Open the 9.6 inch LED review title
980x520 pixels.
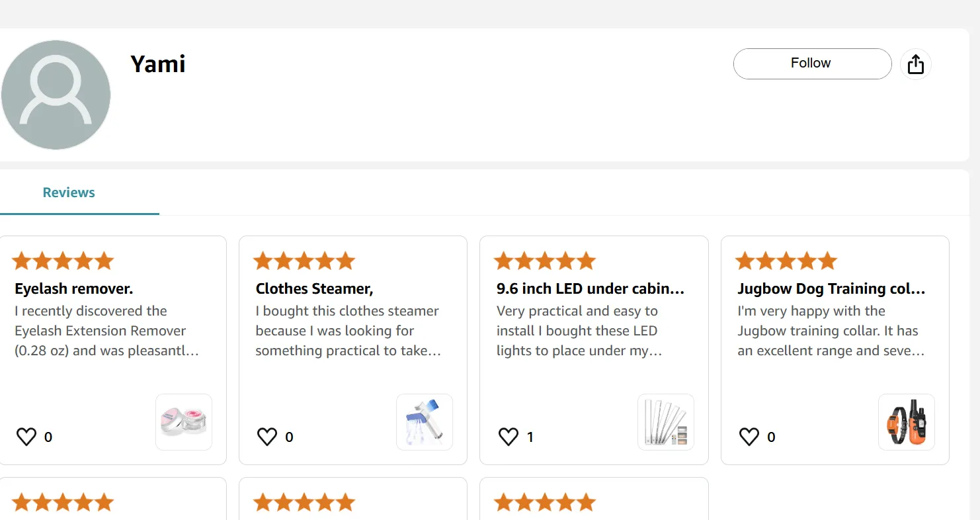click(591, 288)
